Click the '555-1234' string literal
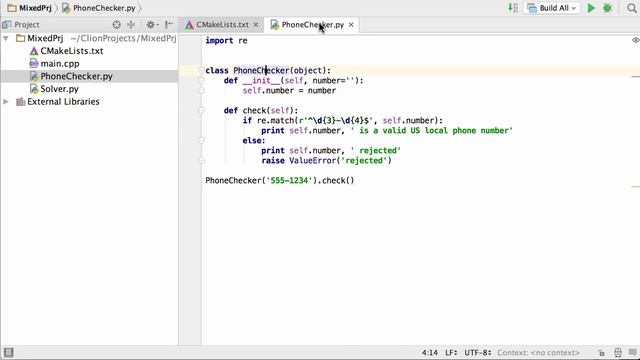The width and height of the screenshot is (640, 360). click(x=289, y=180)
